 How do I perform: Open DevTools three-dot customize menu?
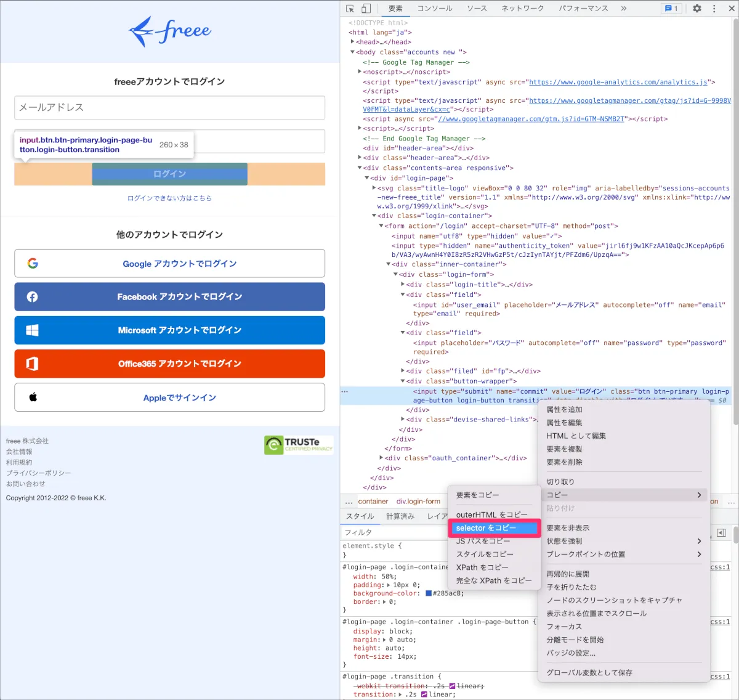714,9
